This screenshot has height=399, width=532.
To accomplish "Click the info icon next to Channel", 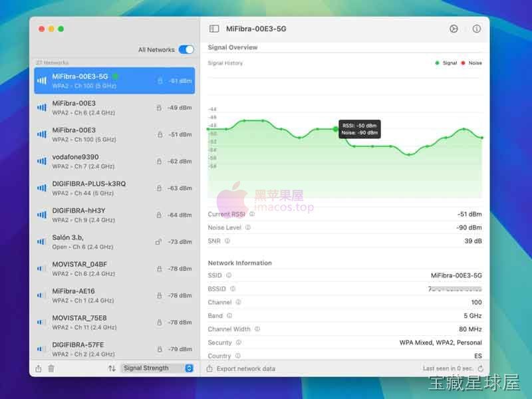I will coord(238,302).
